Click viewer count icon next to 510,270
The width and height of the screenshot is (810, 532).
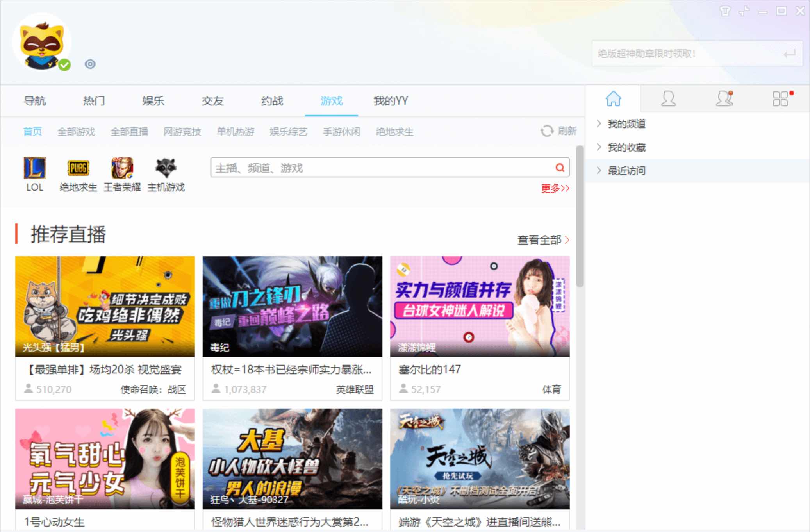tap(29, 389)
